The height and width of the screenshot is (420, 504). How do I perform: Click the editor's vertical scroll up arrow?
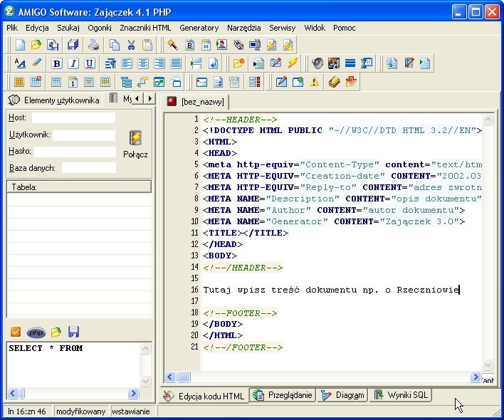488,120
